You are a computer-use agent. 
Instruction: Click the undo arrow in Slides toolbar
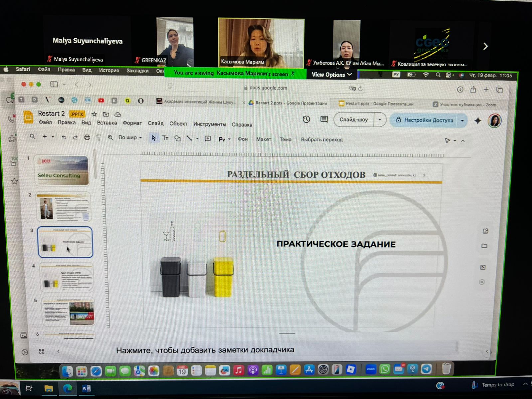click(x=64, y=137)
